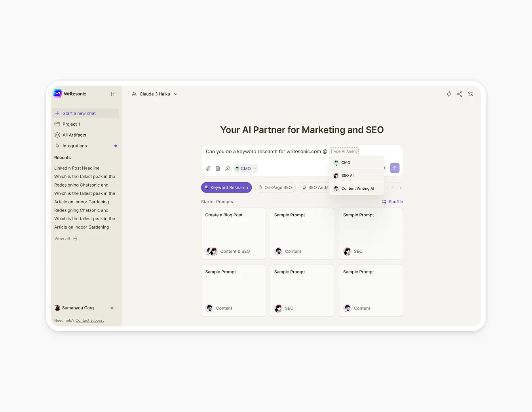Screen dimensions: 532x412
Task: Show more prompt chips via the right chevron
Action: (x=401, y=188)
